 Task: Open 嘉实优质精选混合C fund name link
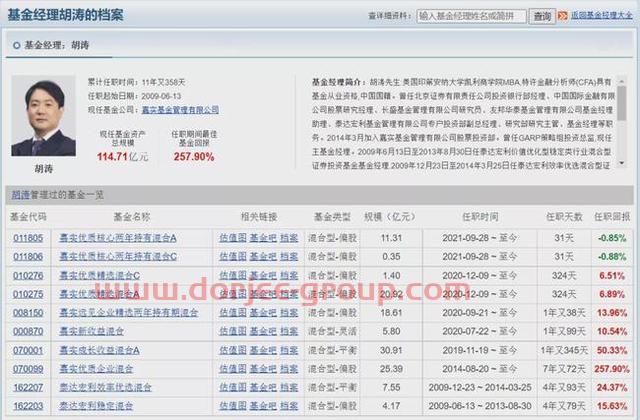pyautogui.click(x=100, y=276)
